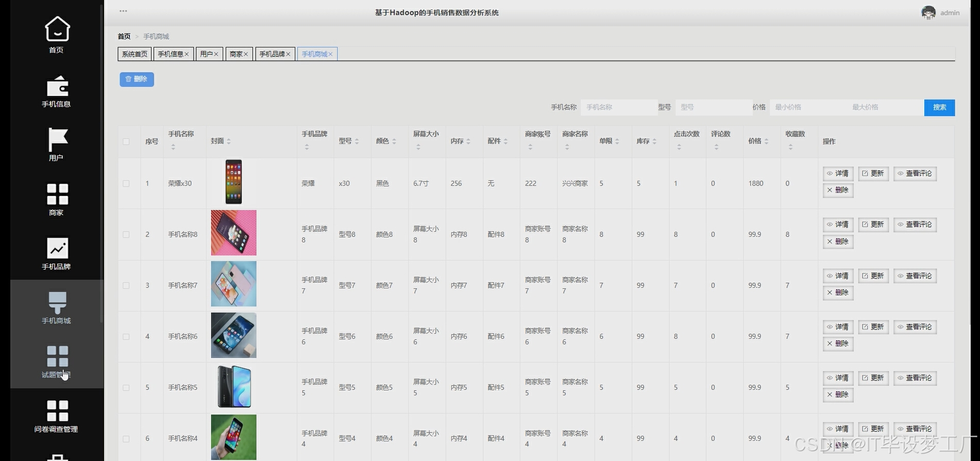Click 首页 breadcrumb link
Viewport: 980px width, 461px height.
click(x=124, y=37)
